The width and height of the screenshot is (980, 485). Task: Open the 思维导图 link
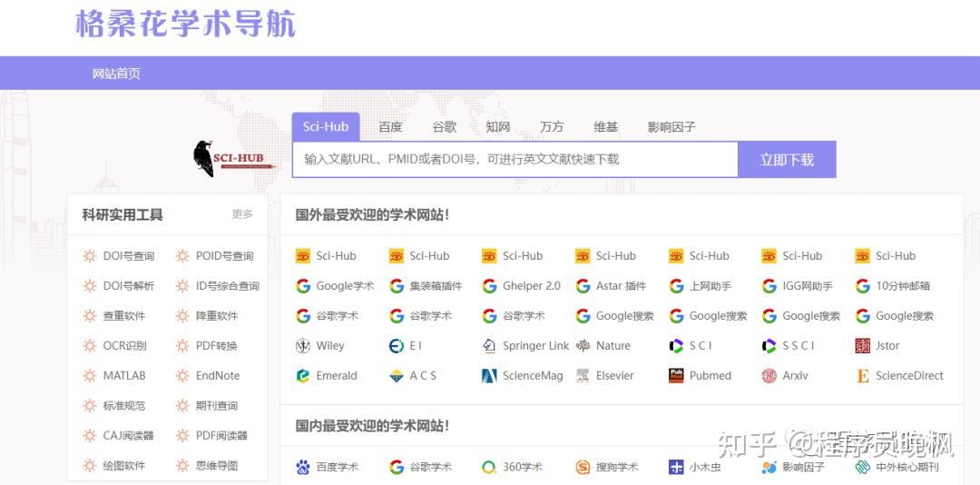point(217,466)
